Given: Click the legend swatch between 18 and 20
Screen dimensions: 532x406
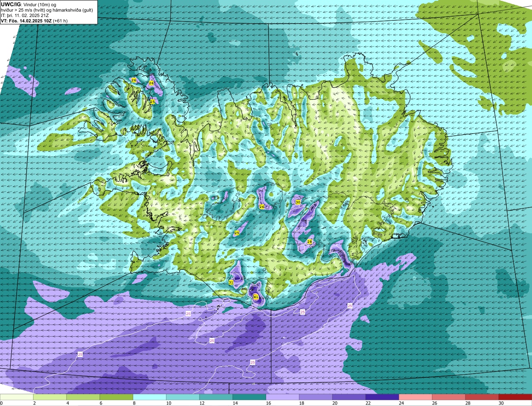Looking at the screenshot, I should pyautogui.click(x=316, y=397).
